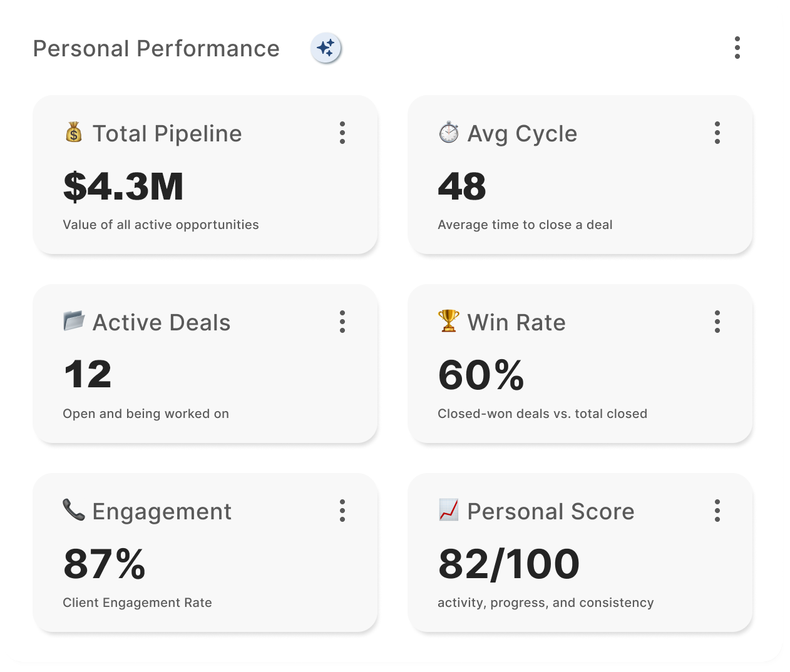The width and height of the screenshot is (790, 672).
Task: Click the chart icon on Personal Score
Action: [448, 510]
